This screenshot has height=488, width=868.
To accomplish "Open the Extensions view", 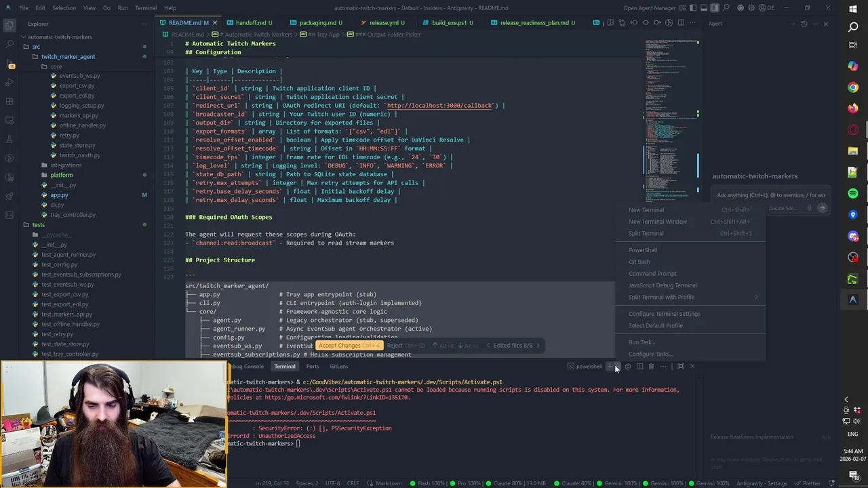I will pos(9,102).
